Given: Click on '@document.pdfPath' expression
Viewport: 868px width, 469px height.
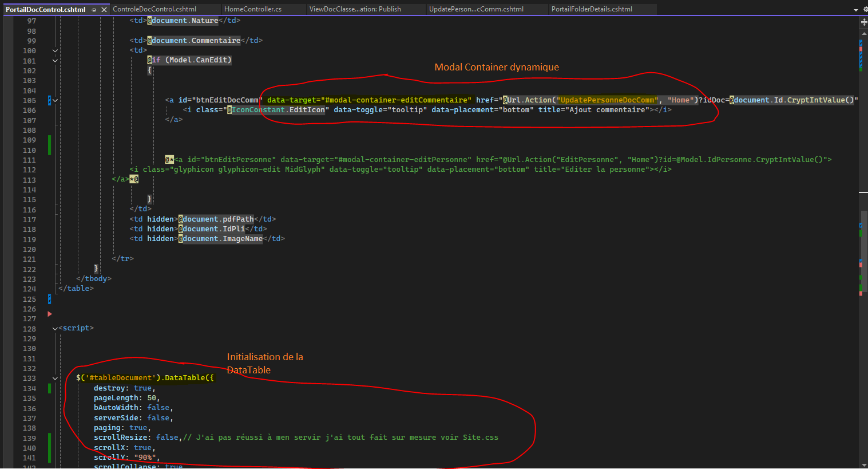Looking at the screenshot, I should click(216, 219).
